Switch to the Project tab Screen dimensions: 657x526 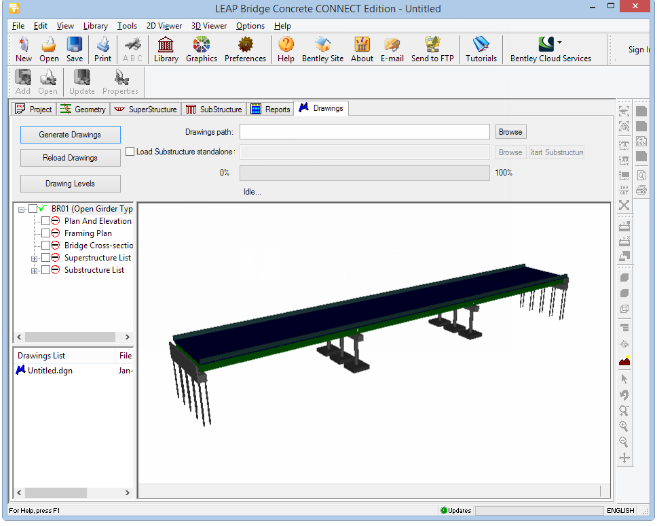(33, 109)
